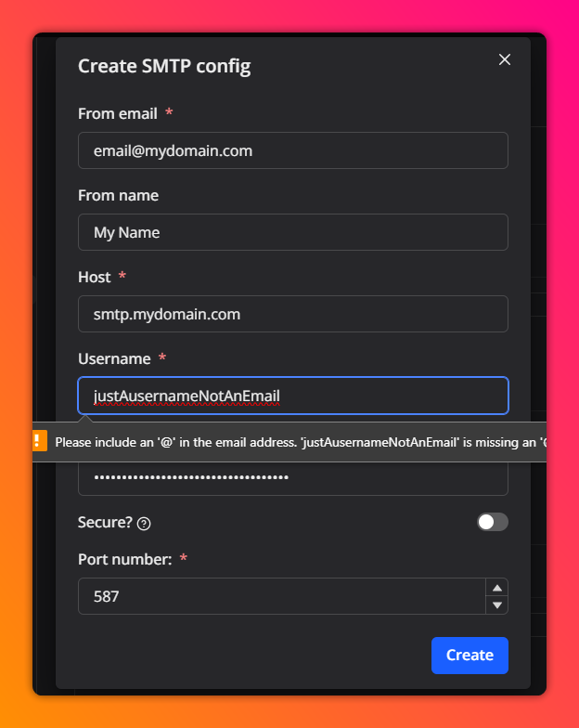This screenshot has width=579, height=728.
Task: Close the Create SMTP config dialog
Action: pos(505,59)
